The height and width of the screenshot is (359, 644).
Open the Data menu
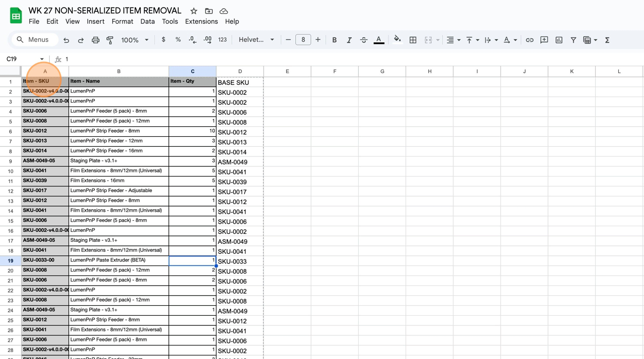(147, 21)
